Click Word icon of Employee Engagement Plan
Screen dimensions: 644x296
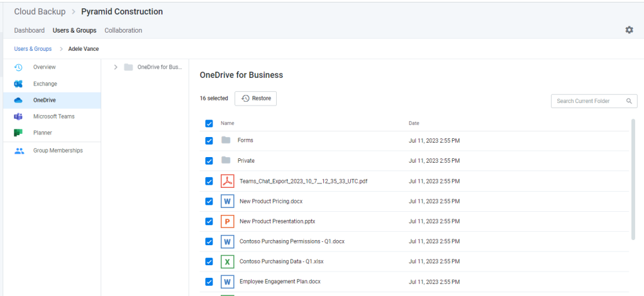point(227,282)
